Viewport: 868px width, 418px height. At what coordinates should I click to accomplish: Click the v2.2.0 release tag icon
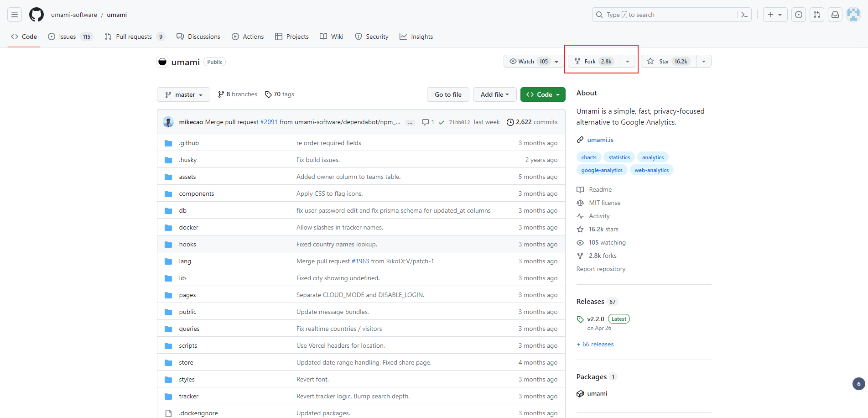coord(580,319)
